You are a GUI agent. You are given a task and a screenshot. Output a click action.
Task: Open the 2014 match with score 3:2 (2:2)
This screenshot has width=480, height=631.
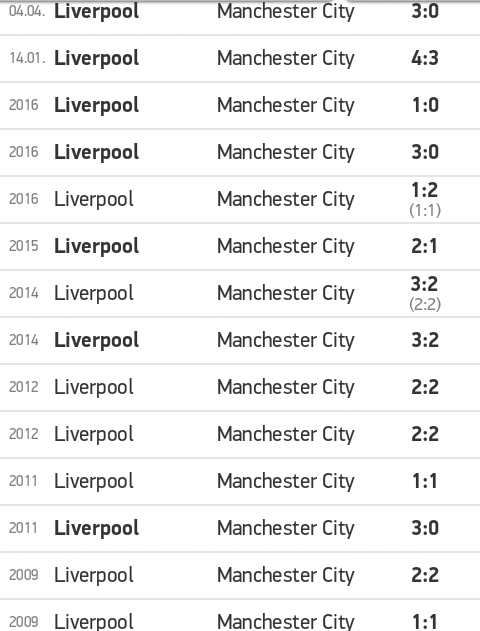pyautogui.click(x=240, y=293)
